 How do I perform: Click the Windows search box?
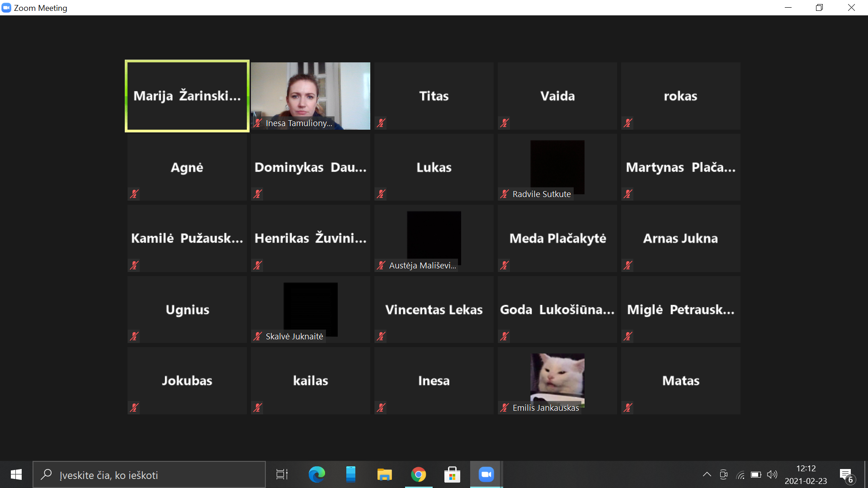pos(149,475)
